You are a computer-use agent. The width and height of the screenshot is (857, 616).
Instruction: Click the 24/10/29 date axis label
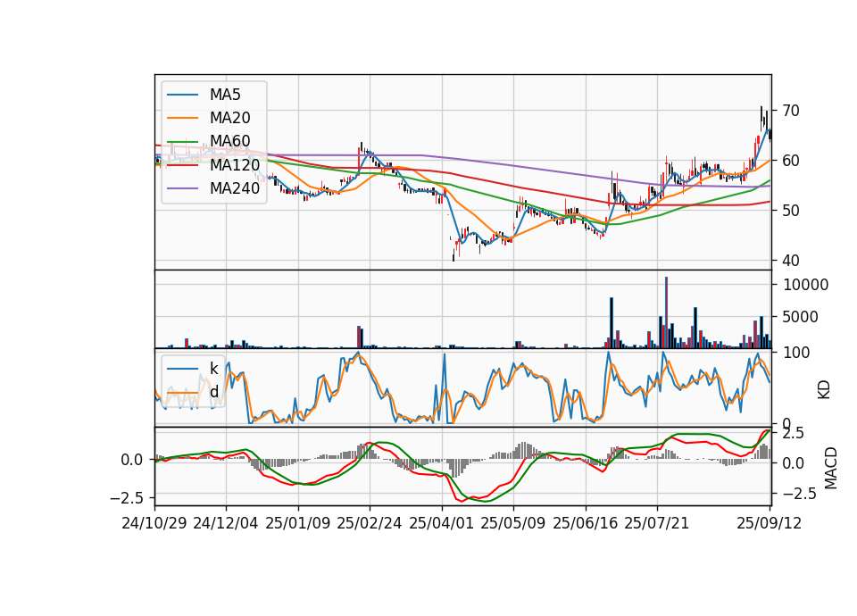coord(154,523)
